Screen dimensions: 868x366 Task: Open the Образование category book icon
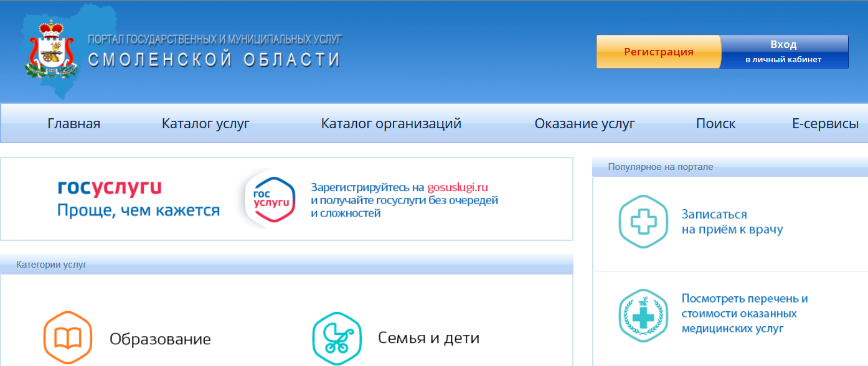[67, 338]
